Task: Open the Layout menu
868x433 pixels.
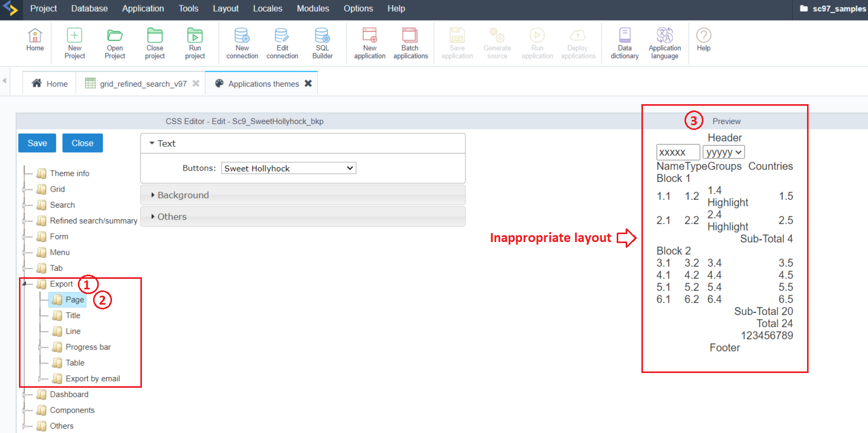Action: click(x=226, y=9)
